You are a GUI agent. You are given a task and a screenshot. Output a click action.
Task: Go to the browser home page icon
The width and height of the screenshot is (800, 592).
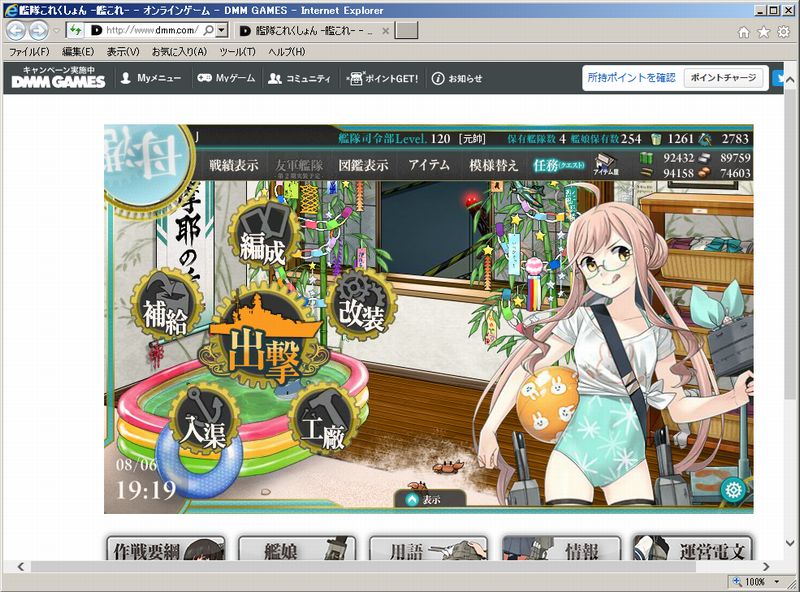pyautogui.click(x=744, y=32)
